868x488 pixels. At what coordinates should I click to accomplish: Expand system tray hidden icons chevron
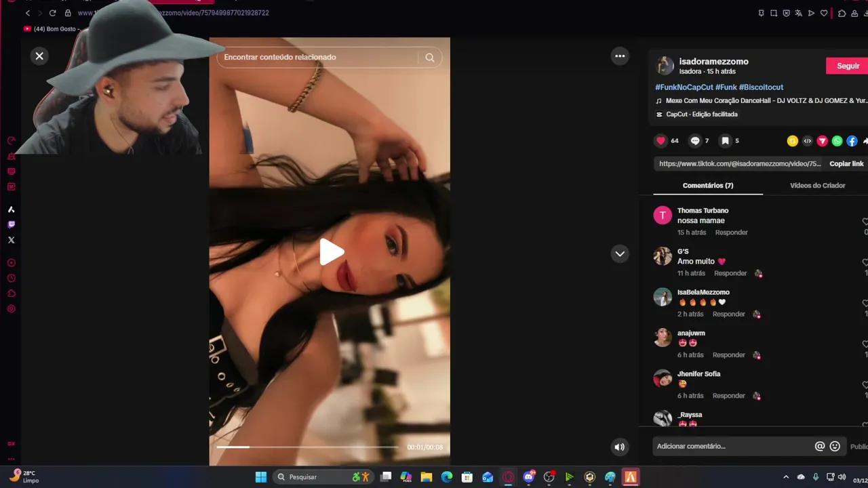click(786, 477)
